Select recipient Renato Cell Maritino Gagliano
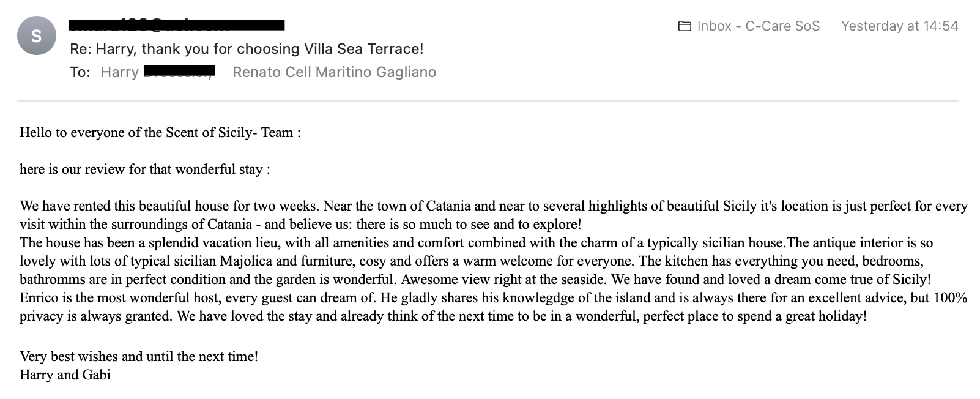 tap(334, 72)
